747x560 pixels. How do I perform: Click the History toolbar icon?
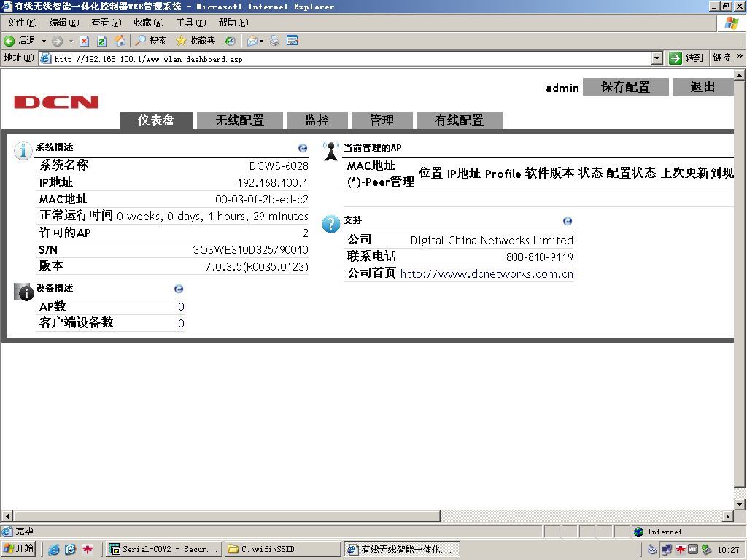(x=230, y=41)
